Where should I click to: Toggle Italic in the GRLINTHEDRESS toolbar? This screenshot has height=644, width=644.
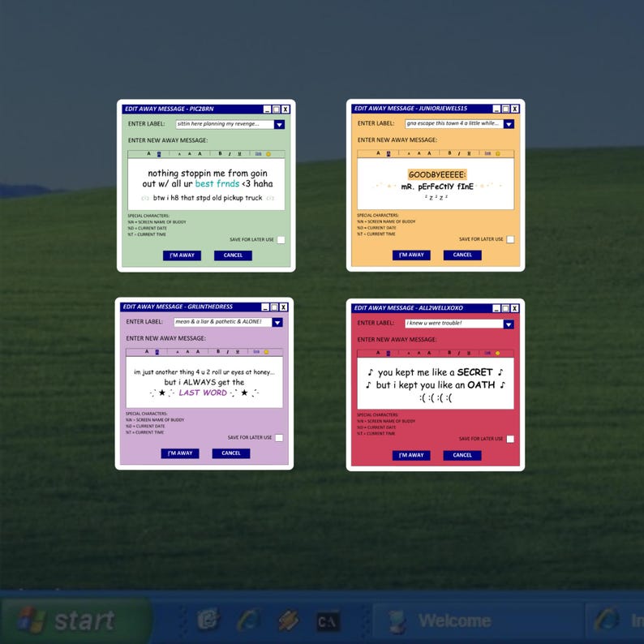tap(228, 351)
